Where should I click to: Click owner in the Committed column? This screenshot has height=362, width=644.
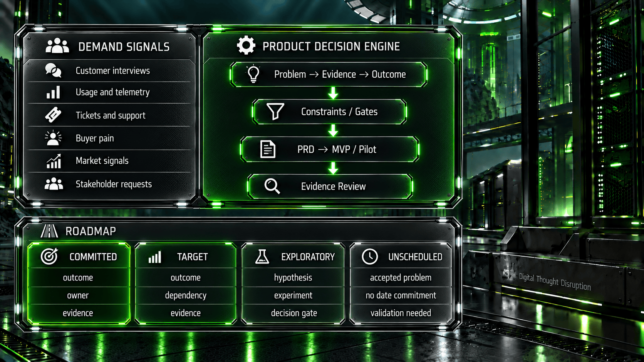pos(78,295)
